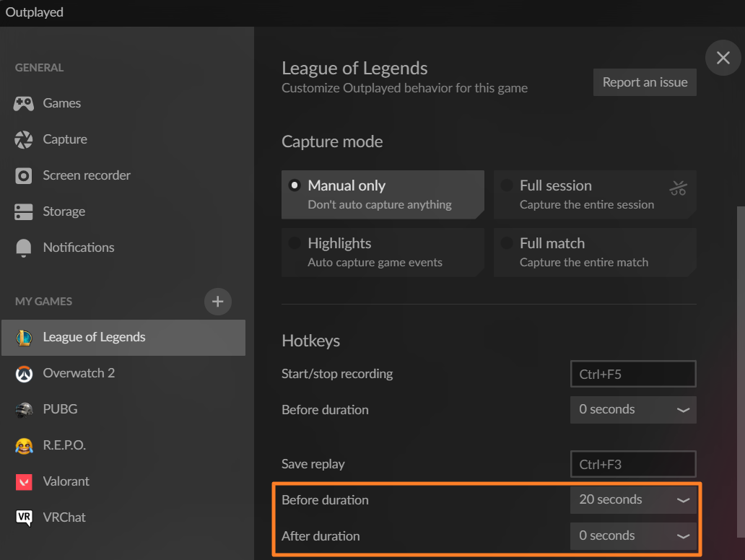This screenshot has width=745, height=560.
Task: Click the 'GENERAL' section label
Action: (x=39, y=67)
